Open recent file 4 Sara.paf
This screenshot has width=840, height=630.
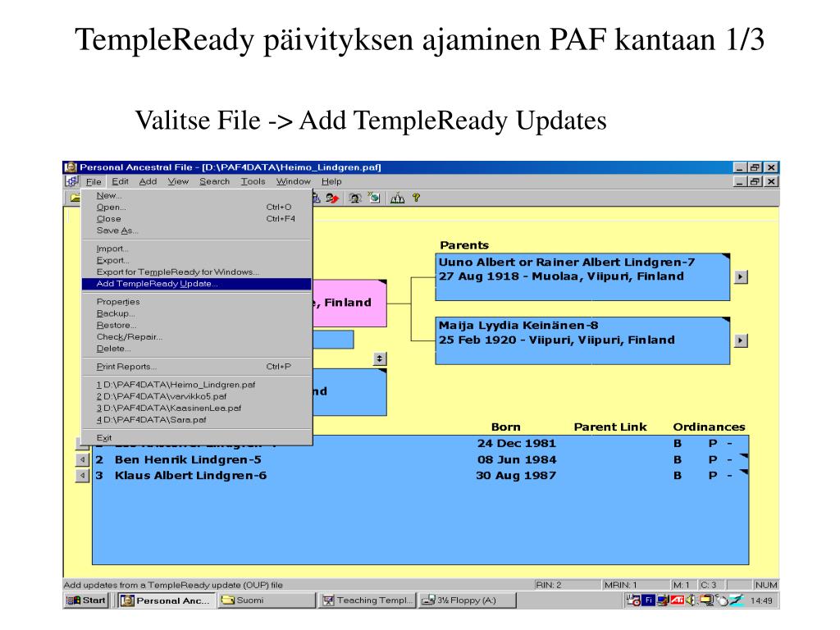coord(197,420)
